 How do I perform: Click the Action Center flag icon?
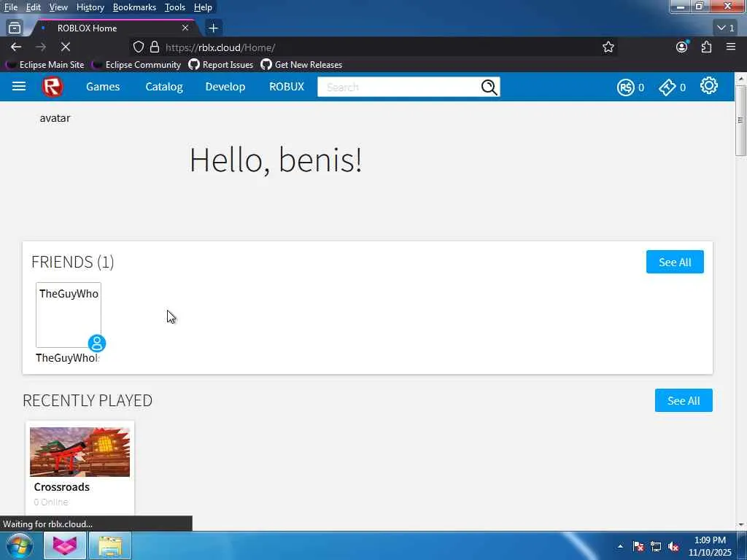pyautogui.click(x=638, y=547)
